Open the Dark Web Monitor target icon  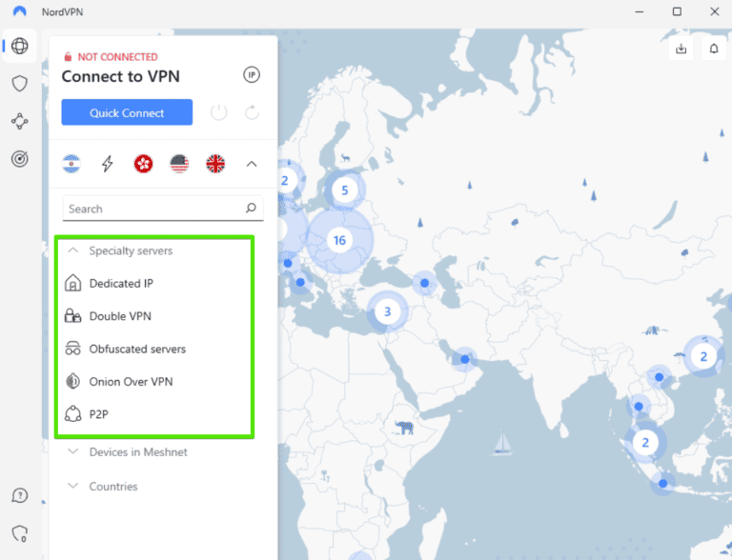(20, 159)
